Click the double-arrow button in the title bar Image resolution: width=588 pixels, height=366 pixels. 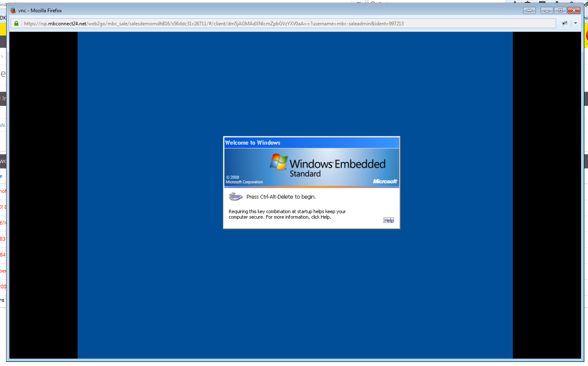[529, 10]
